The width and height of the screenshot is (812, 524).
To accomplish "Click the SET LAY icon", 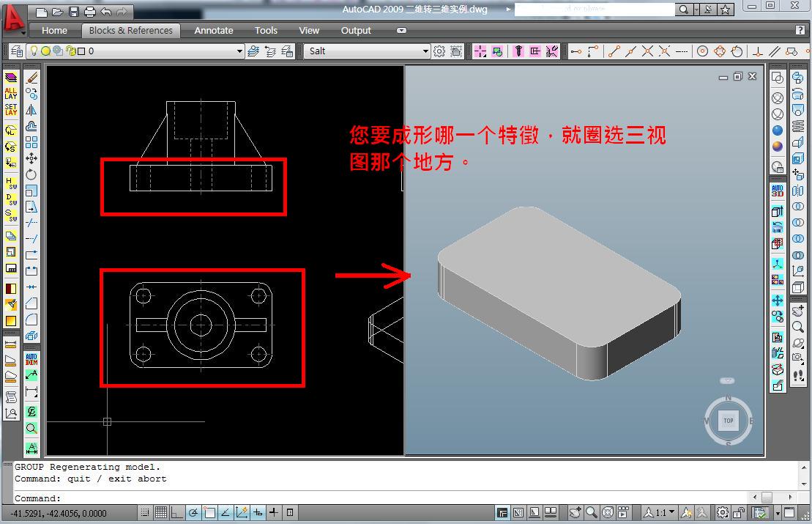I will pos(11,109).
